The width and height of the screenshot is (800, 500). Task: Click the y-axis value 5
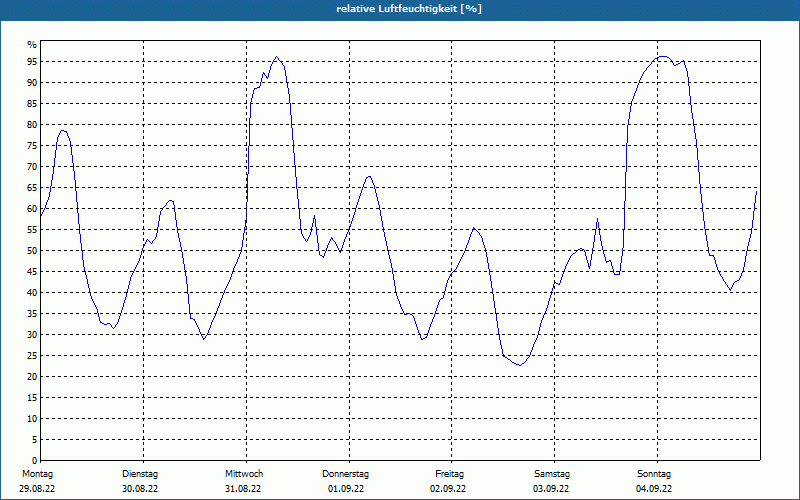35,440
